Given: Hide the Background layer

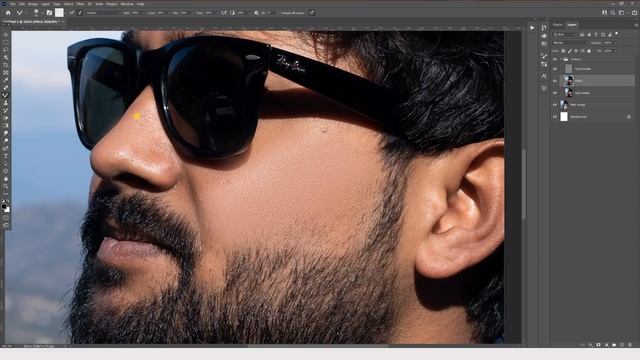Looking at the screenshot, I should click(x=554, y=117).
